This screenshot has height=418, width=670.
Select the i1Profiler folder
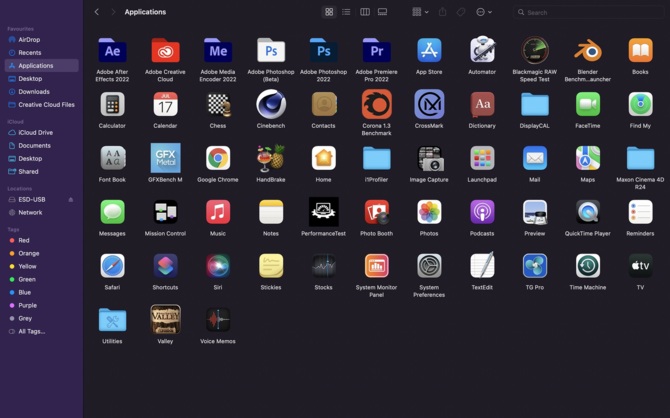tap(376, 158)
